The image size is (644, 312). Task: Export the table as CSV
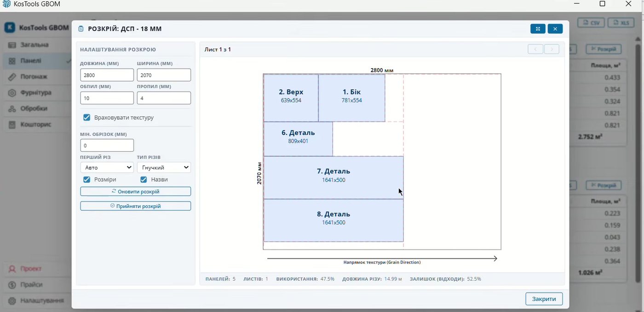592,23
